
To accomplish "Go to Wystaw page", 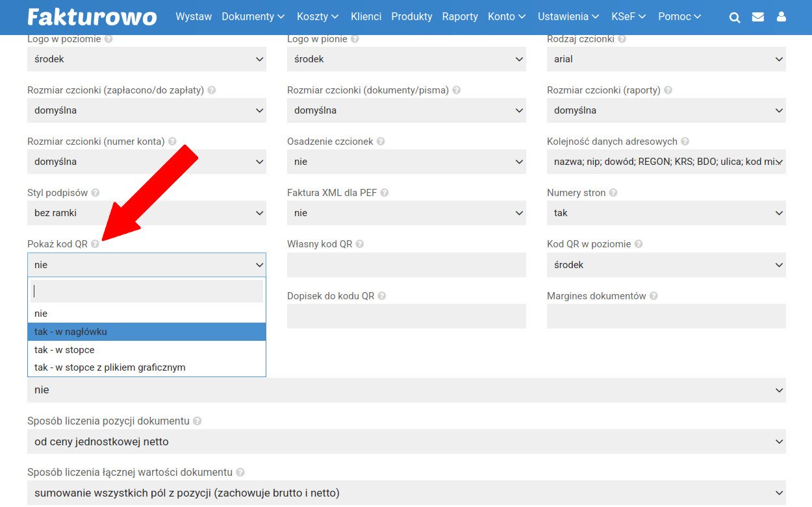I will tap(194, 17).
